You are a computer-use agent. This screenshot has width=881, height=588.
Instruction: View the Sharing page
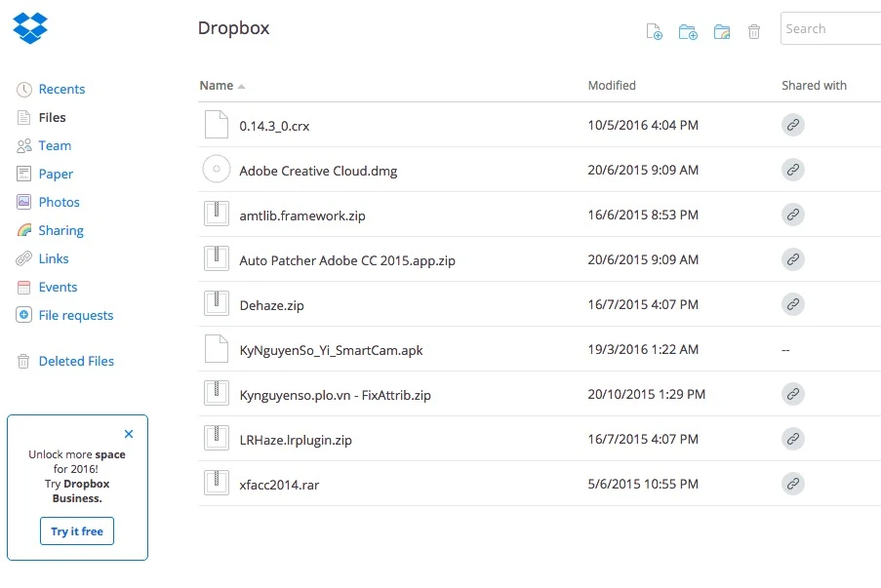click(60, 230)
